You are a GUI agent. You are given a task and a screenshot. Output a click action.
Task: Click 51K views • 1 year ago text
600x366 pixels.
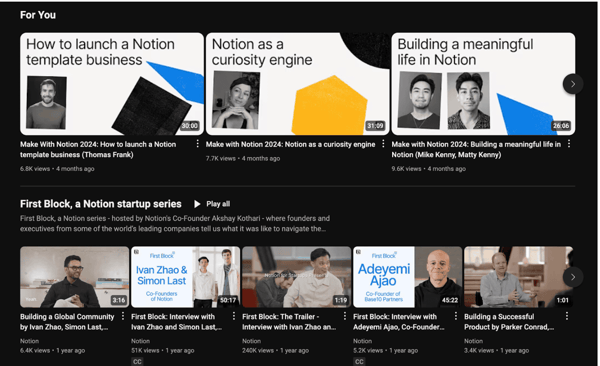(163, 350)
